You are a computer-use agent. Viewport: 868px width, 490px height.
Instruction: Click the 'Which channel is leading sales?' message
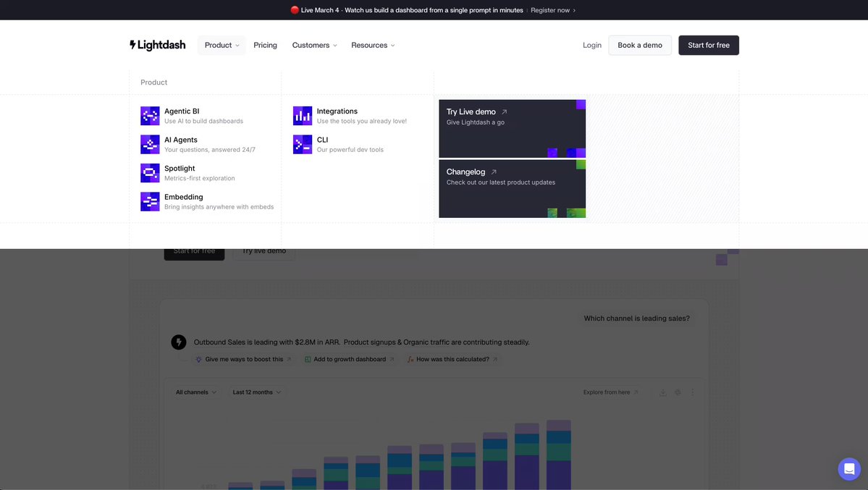tap(636, 318)
